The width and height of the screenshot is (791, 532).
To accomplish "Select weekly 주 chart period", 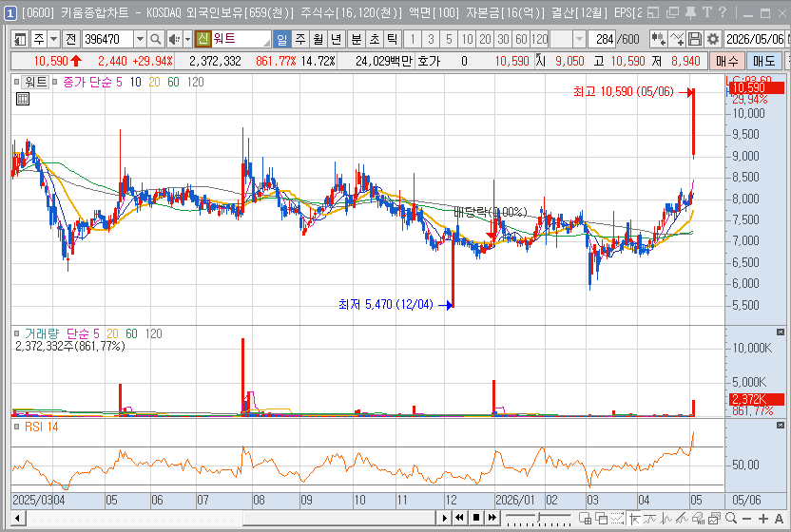I will (300, 39).
